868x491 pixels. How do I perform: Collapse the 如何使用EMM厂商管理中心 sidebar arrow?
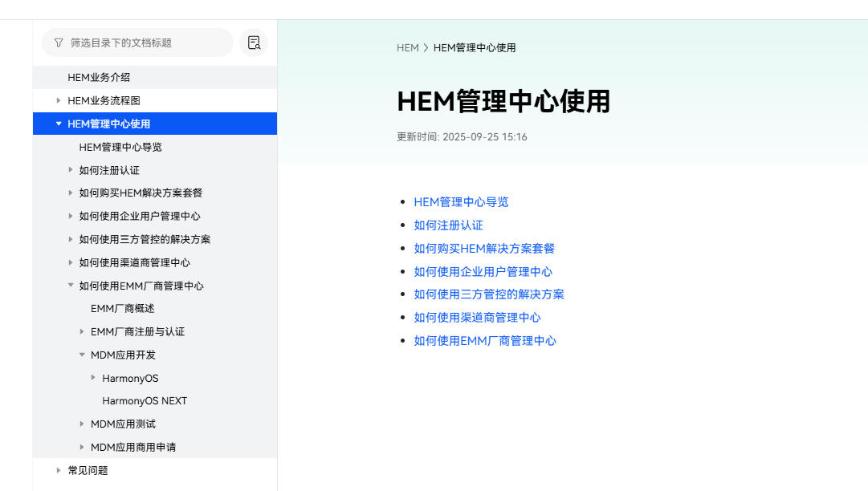pyautogui.click(x=71, y=286)
